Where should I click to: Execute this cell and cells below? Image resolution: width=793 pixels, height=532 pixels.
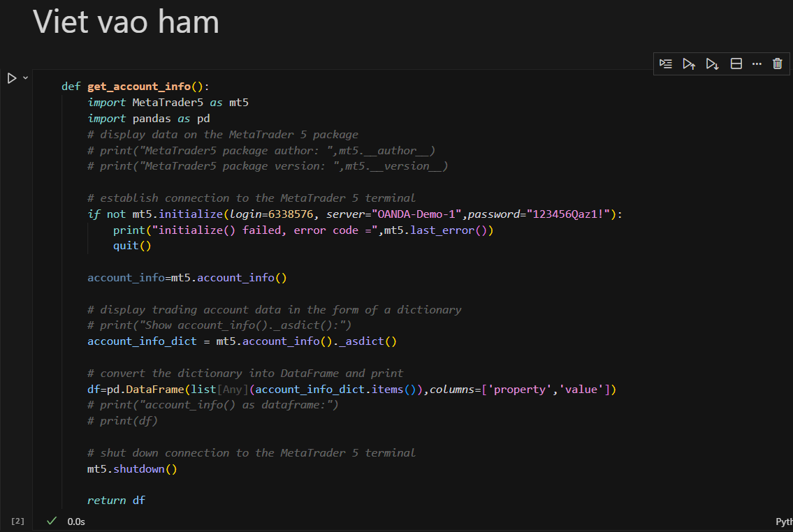tap(712, 64)
